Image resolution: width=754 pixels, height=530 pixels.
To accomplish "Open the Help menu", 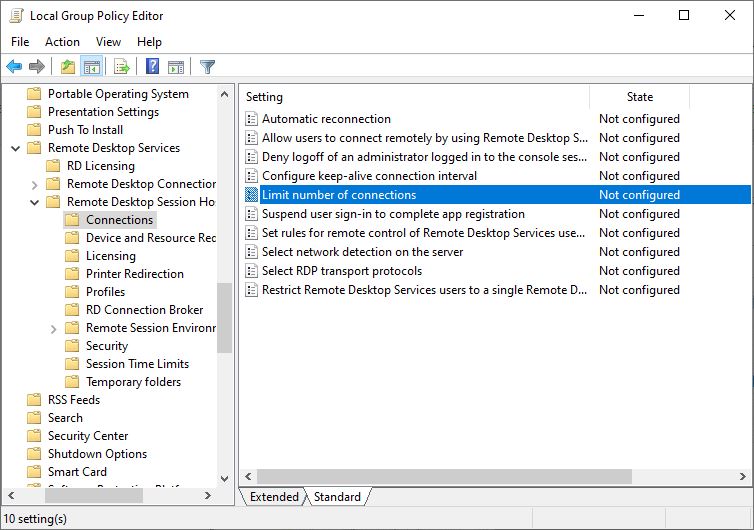I will [149, 42].
